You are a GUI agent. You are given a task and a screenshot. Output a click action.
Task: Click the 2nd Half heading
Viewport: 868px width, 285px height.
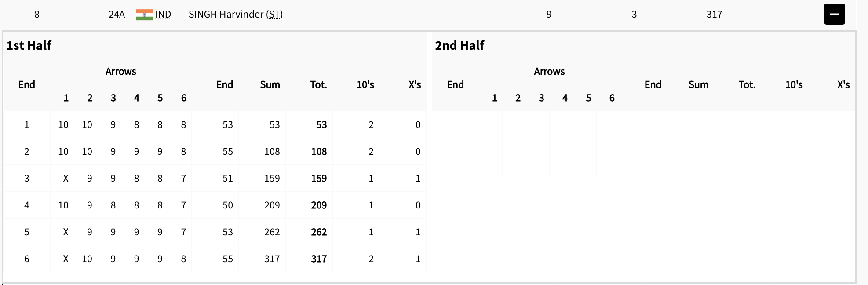[x=460, y=45]
